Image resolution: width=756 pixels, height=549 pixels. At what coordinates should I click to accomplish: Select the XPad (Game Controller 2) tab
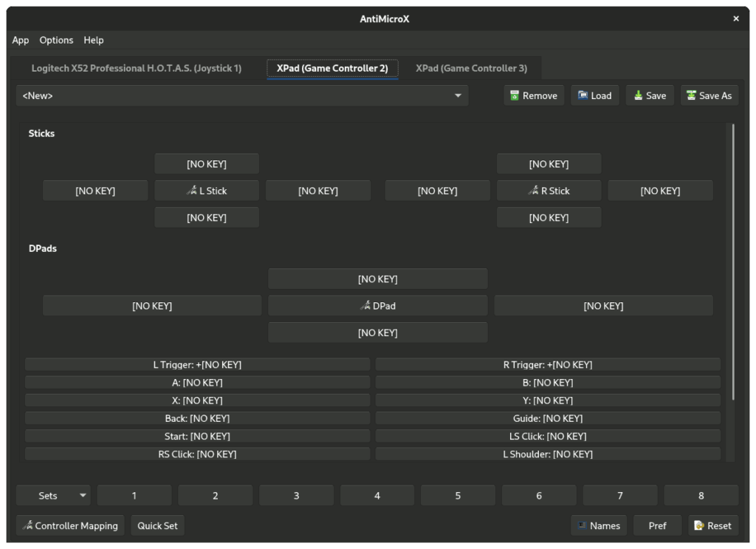(332, 68)
